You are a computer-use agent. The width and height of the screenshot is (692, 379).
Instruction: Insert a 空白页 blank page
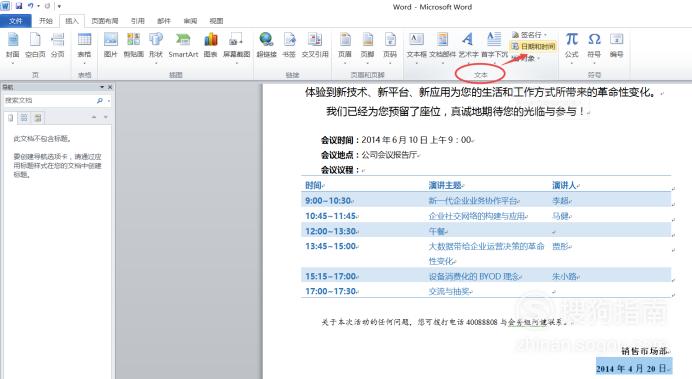pyautogui.click(x=35, y=45)
